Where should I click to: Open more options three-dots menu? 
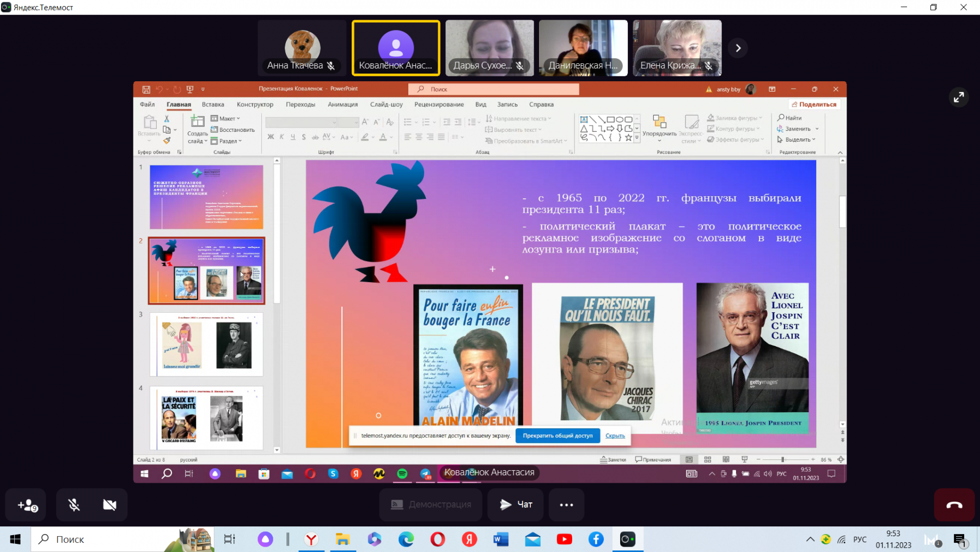[566, 505]
